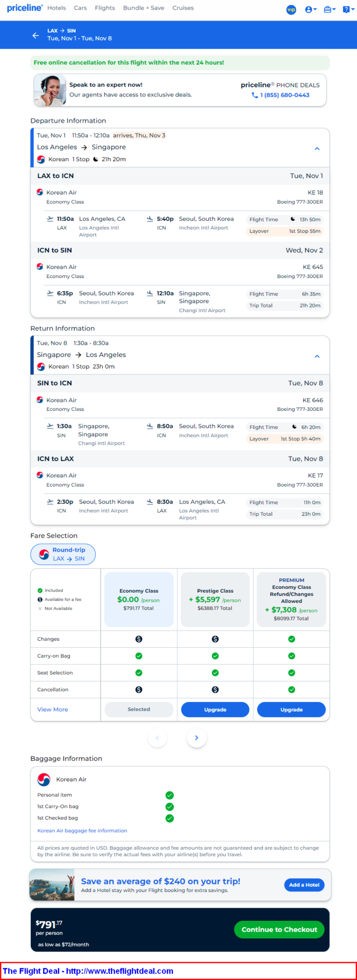Click the takeoff icon beside 2:30p

50,501
